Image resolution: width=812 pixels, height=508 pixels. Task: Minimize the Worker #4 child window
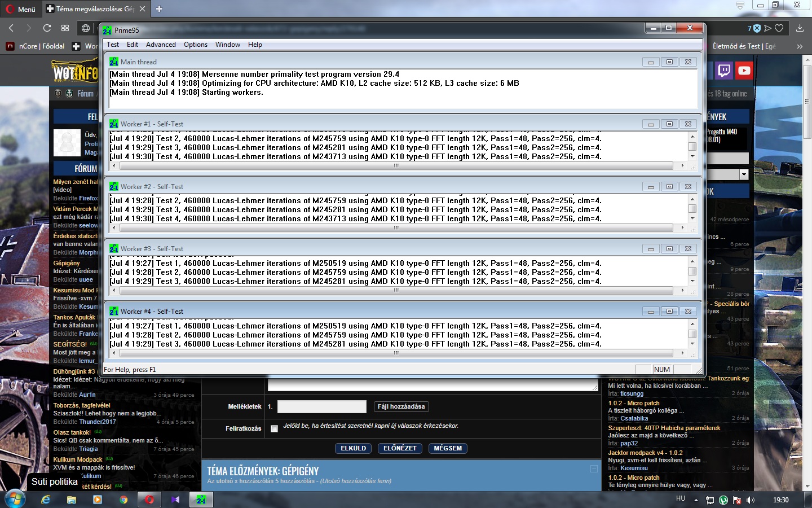point(651,312)
